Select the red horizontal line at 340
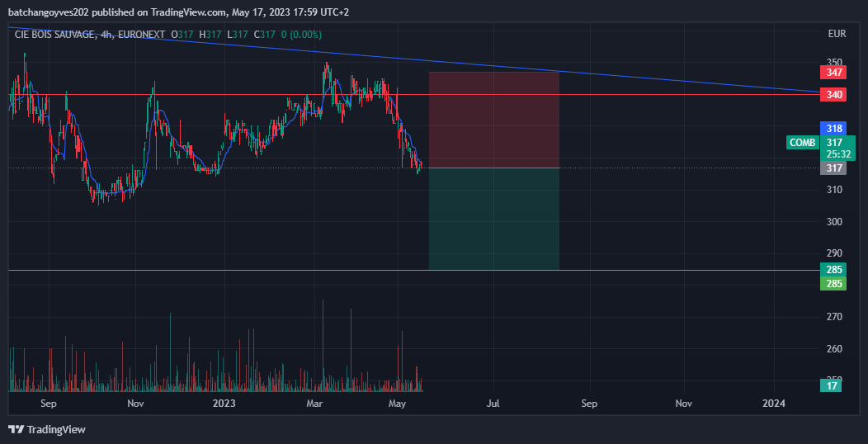 [x=414, y=95]
